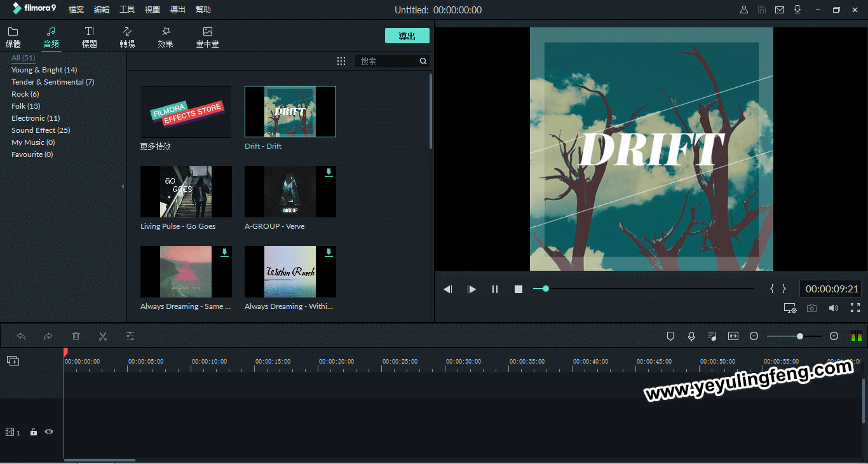This screenshot has height=464, width=868.
Task: Stop the preview playback
Action: pyautogui.click(x=519, y=289)
